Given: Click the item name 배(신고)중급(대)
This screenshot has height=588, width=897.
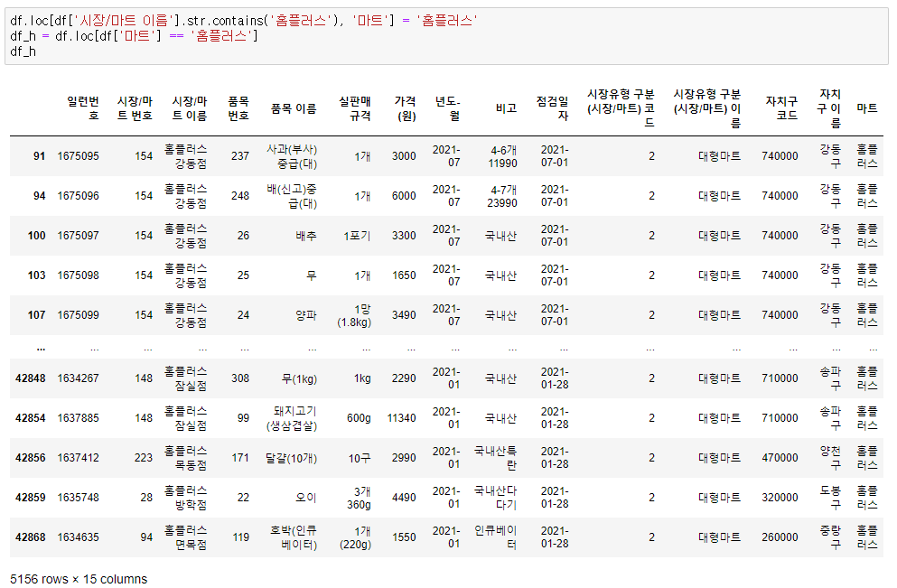Looking at the screenshot, I should pyautogui.click(x=292, y=196).
